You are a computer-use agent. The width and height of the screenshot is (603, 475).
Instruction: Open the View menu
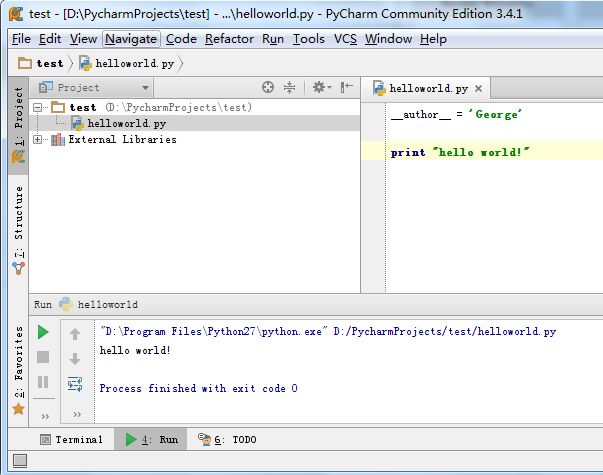pos(83,39)
